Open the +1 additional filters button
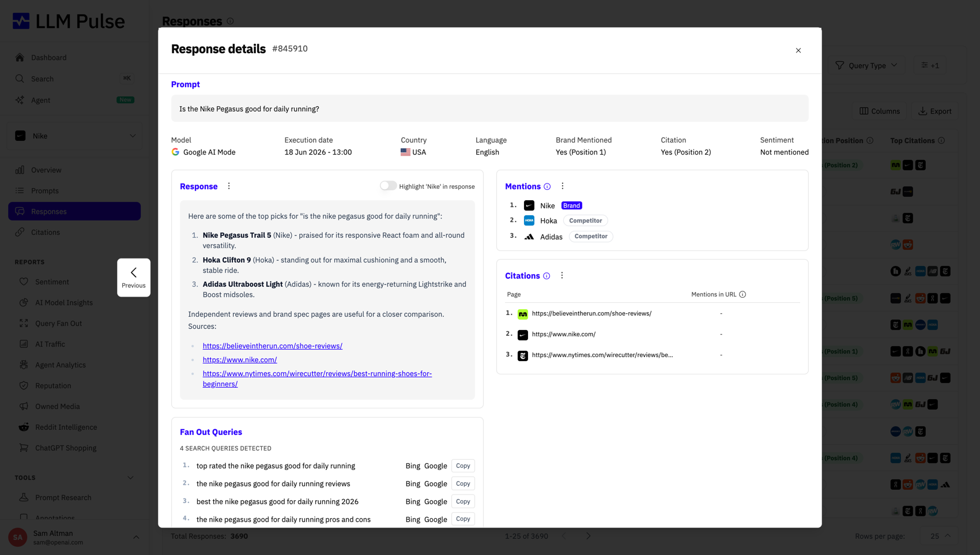Viewport: 980px width, 555px height. [930, 66]
